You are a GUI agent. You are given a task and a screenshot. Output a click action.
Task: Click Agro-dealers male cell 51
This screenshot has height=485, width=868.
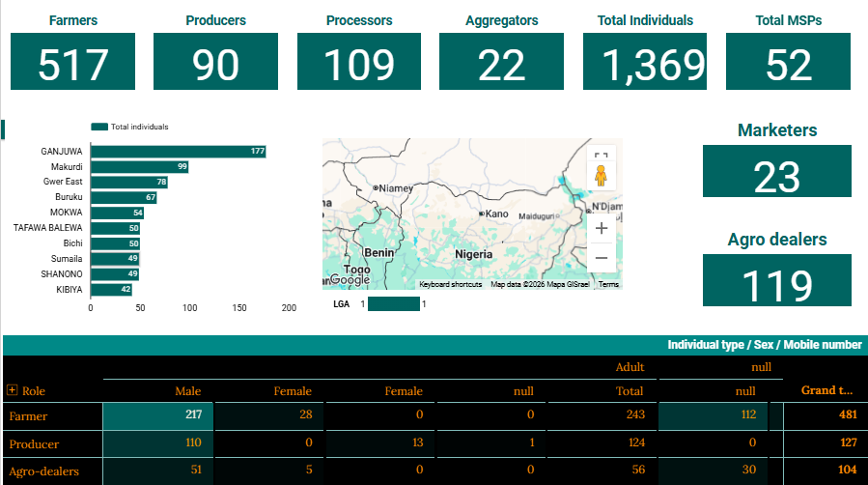pos(158,471)
